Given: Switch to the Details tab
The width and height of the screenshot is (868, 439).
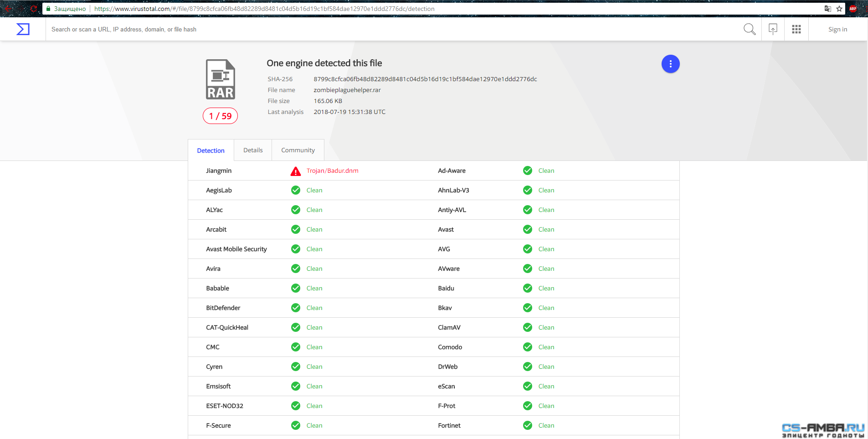Looking at the screenshot, I should click(x=253, y=150).
